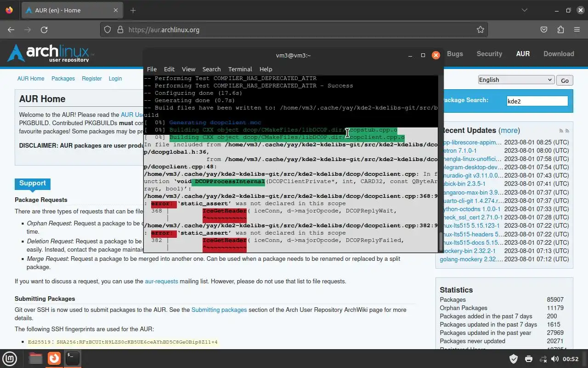Open a new browser tab
Image resolution: width=588 pixels, height=368 pixels.
tap(133, 10)
